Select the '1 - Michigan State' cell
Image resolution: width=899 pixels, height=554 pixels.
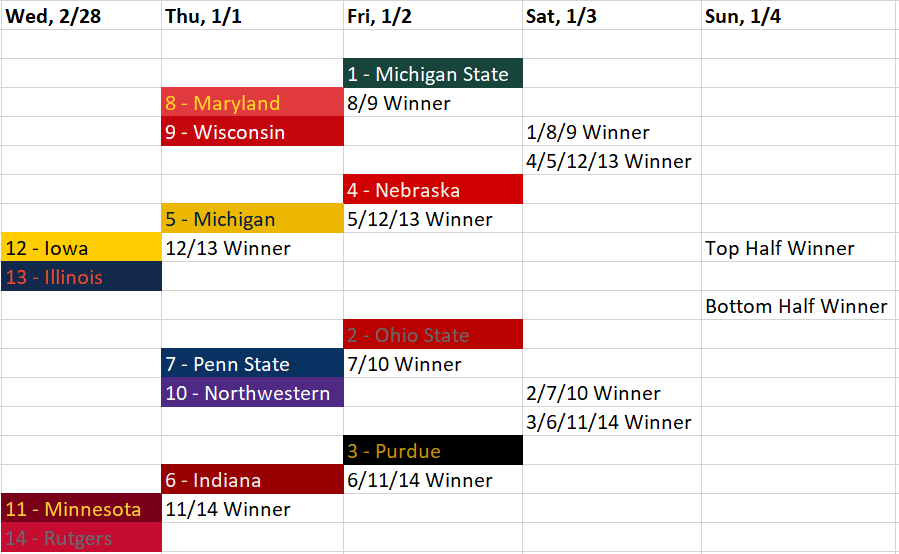(x=432, y=74)
